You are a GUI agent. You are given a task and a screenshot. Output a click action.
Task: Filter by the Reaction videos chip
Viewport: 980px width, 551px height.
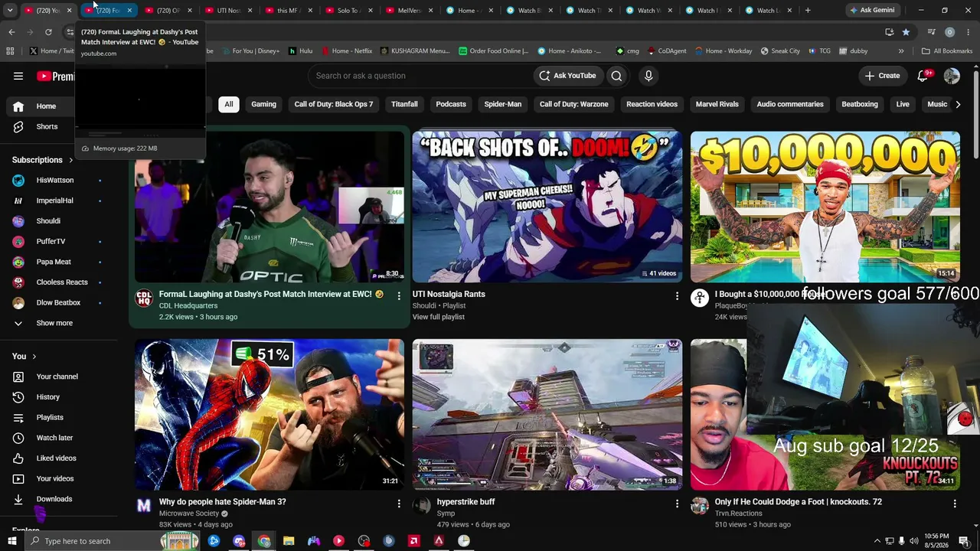click(652, 104)
